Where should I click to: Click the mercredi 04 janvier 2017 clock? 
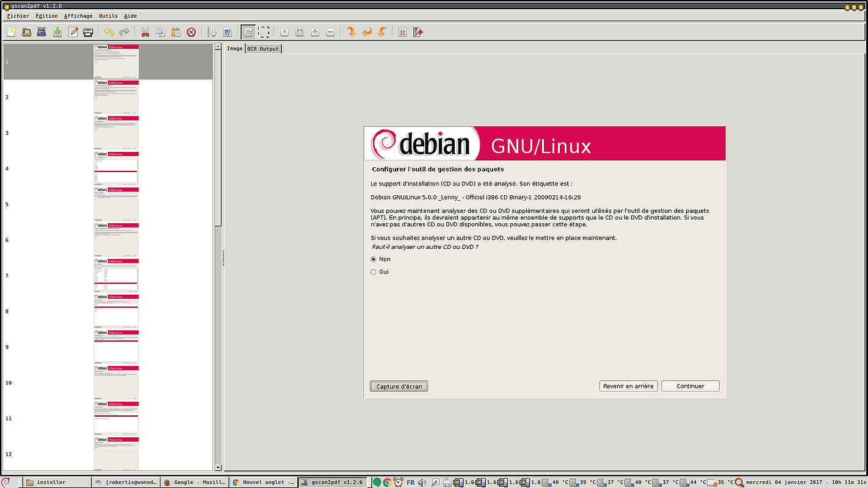[x=806, y=483]
